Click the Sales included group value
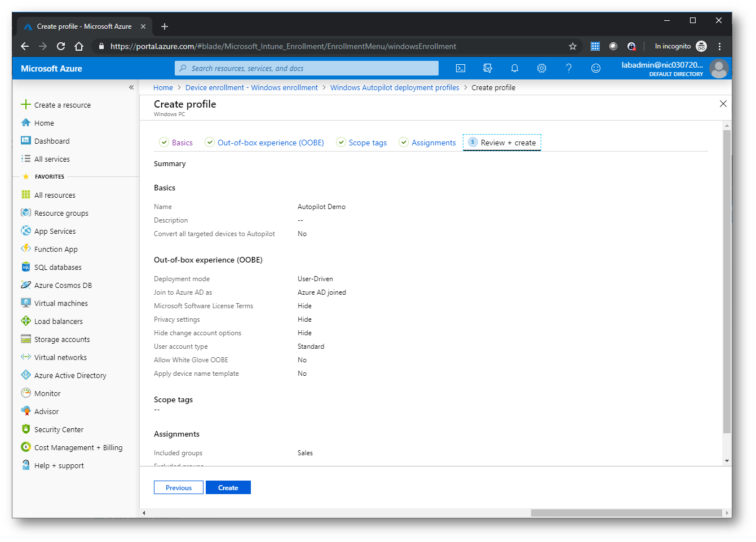 [305, 453]
